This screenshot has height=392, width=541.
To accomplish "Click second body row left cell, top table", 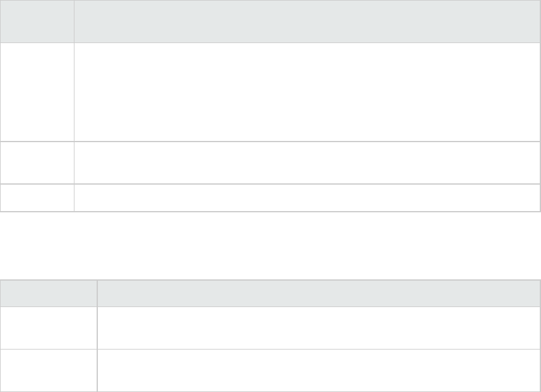I will (x=37, y=162).
